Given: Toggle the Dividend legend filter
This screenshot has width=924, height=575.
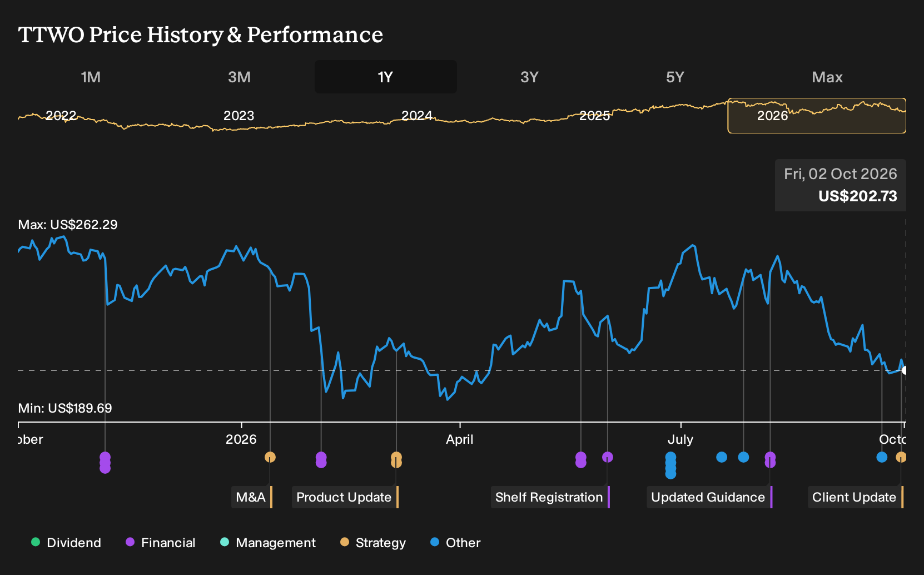Looking at the screenshot, I should [x=66, y=543].
